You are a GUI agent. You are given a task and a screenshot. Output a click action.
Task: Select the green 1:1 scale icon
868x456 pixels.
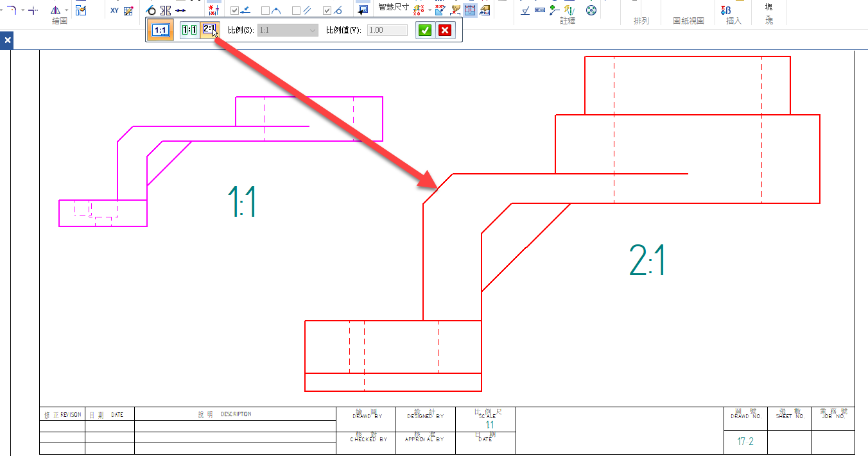click(189, 30)
